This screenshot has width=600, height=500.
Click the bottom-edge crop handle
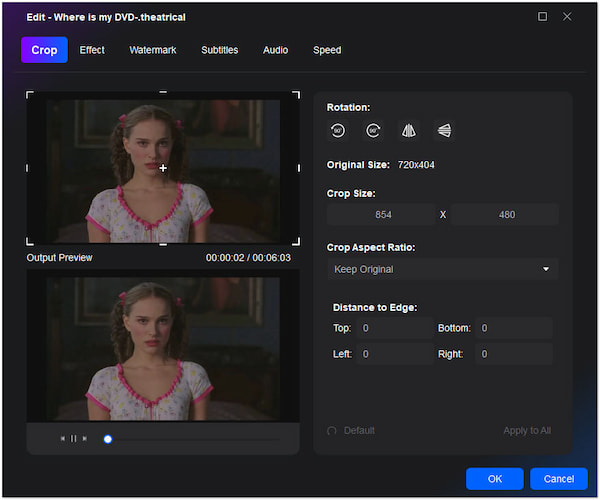163,244
